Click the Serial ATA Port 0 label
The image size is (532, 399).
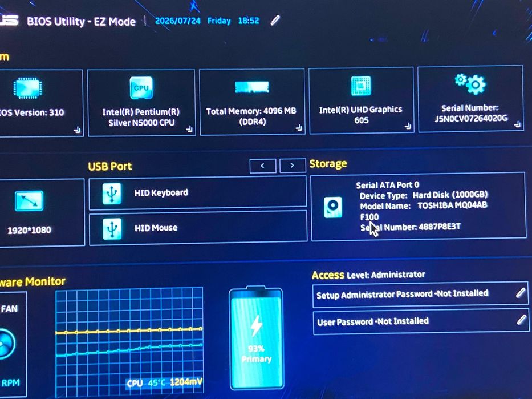(x=388, y=185)
